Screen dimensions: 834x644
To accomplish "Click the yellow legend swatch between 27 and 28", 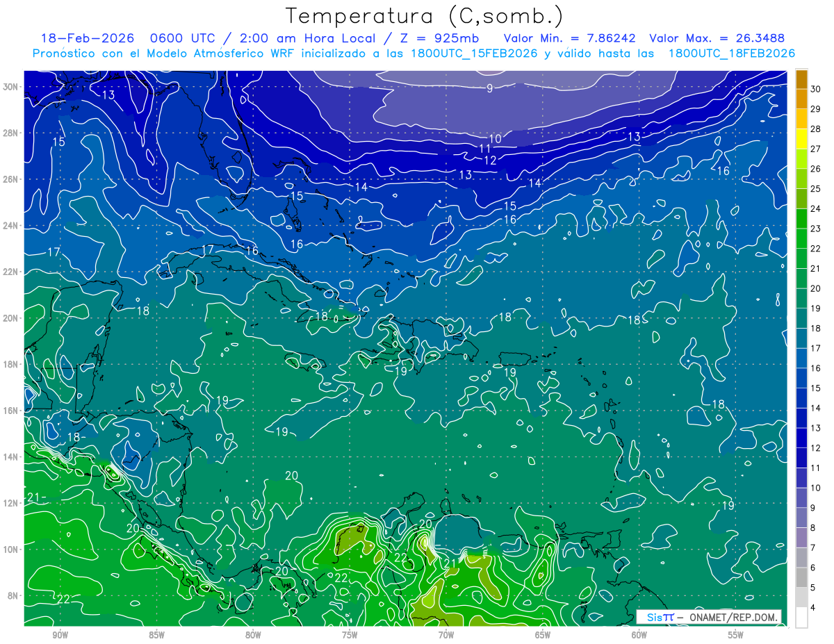I will [801, 139].
